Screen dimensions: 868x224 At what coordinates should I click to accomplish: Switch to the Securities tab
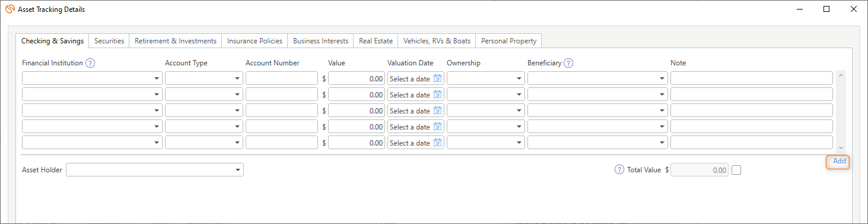click(109, 41)
